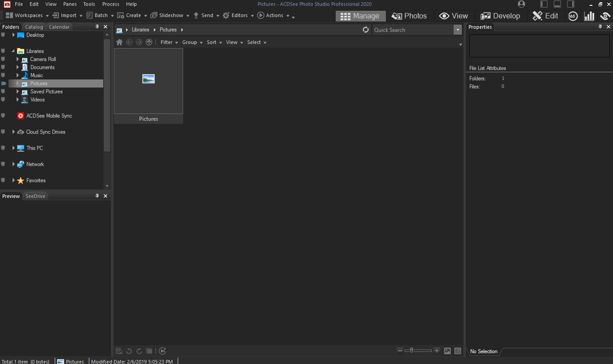This screenshot has width=613, height=364.
Task: Toggle Easy-Select marker for Desktop
Action: coord(3,35)
